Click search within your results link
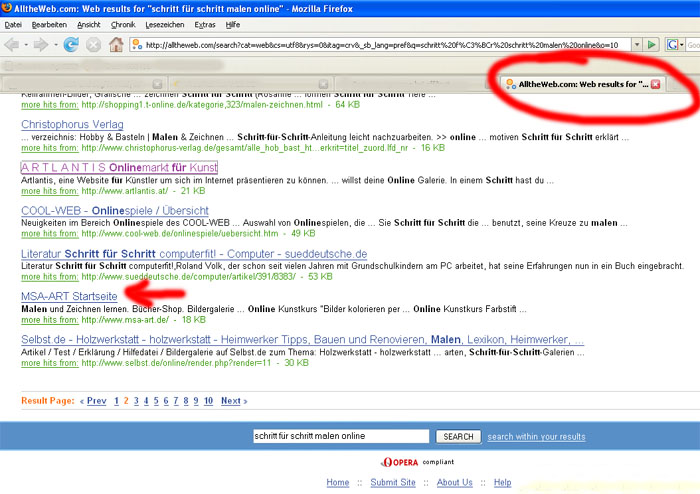Image resolution: width=700 pixels, height=494 pixels. click(x=536, y=437)
